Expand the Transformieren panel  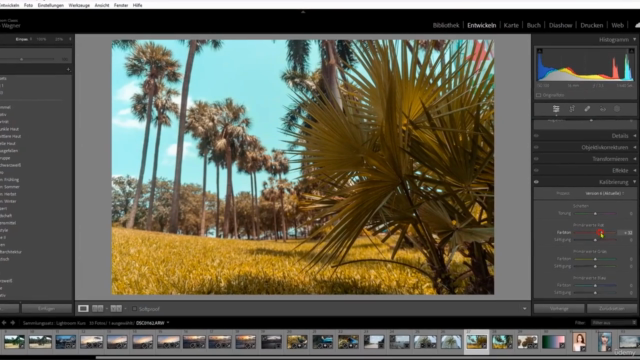(634, 159)
